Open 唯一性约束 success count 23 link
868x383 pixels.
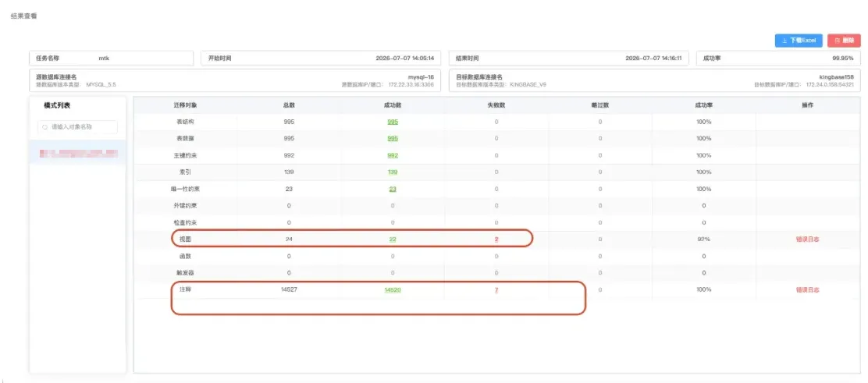pos(393,189)
